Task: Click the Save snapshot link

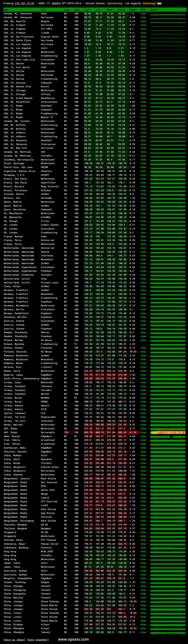Action: [x=38, y=640]
